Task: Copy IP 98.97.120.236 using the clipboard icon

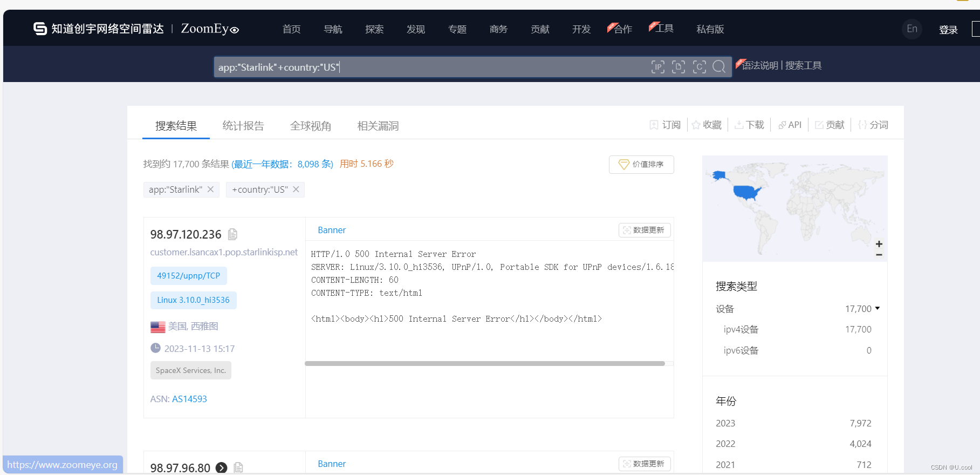Action: coord(232,234)
